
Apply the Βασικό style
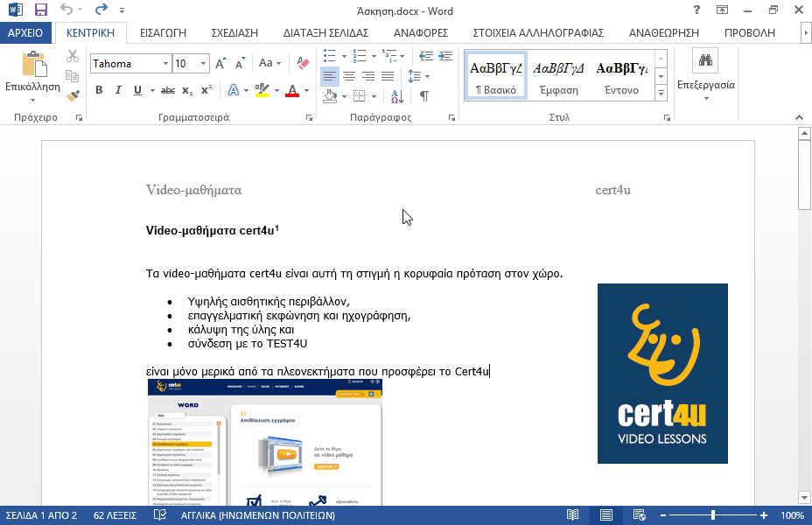point(496,75)
